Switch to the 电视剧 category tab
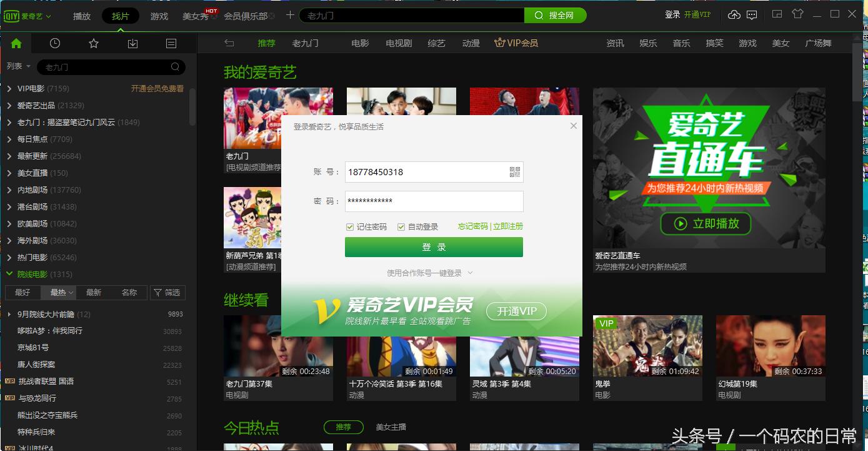868x451 pixels. [398, 43]
